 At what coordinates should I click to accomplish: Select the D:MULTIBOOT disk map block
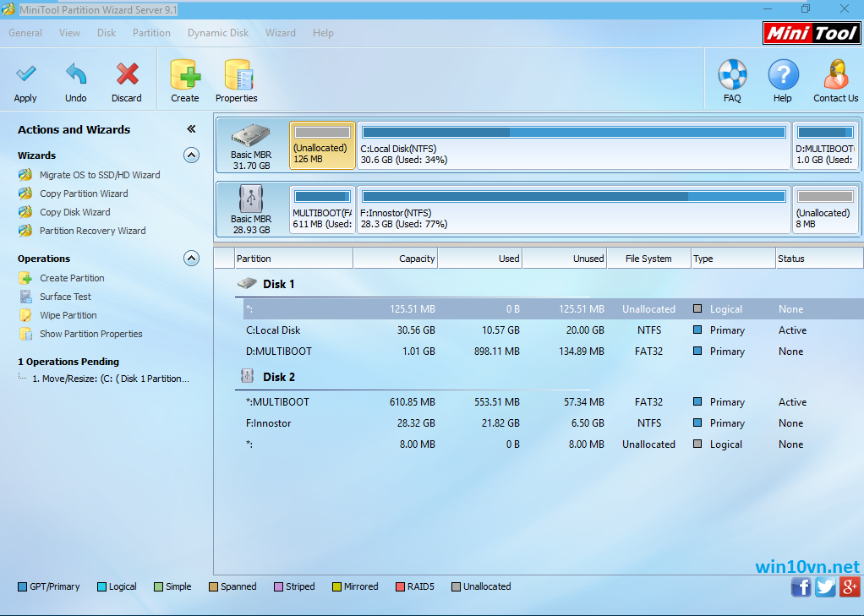[825, 145]
